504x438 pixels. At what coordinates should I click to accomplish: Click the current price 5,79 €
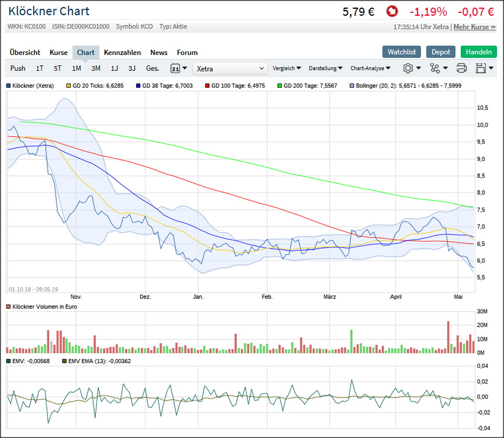[358, 12]
